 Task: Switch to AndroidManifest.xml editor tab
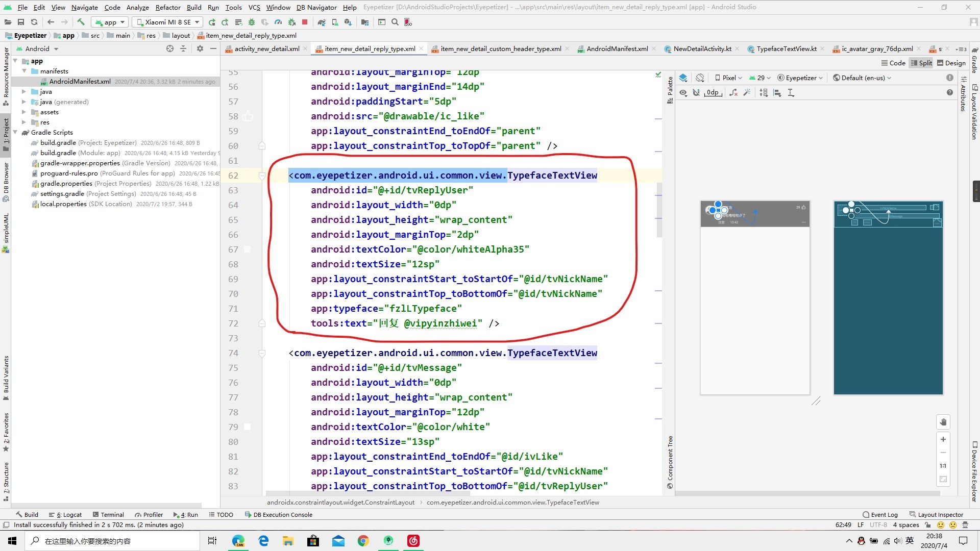click(617, 49)
